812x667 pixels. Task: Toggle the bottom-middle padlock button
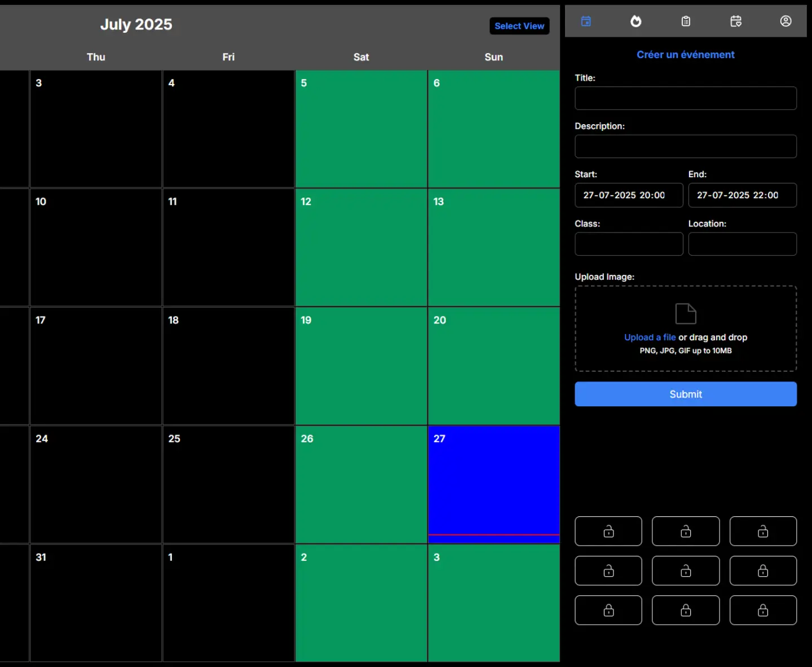686,610
